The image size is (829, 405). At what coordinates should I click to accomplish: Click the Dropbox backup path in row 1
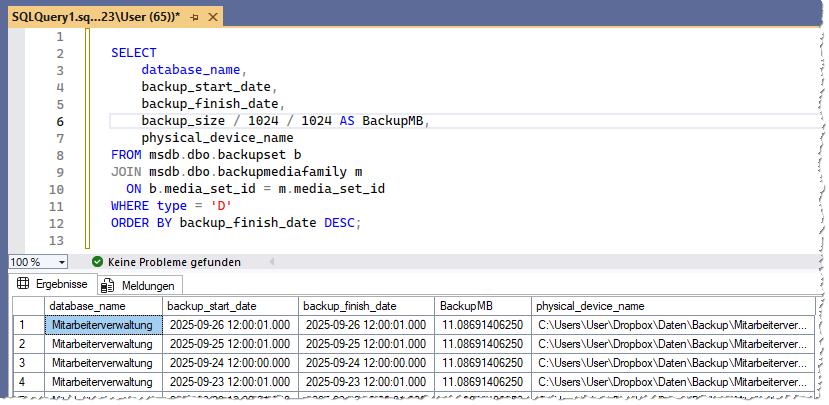(x=670, y=325)
